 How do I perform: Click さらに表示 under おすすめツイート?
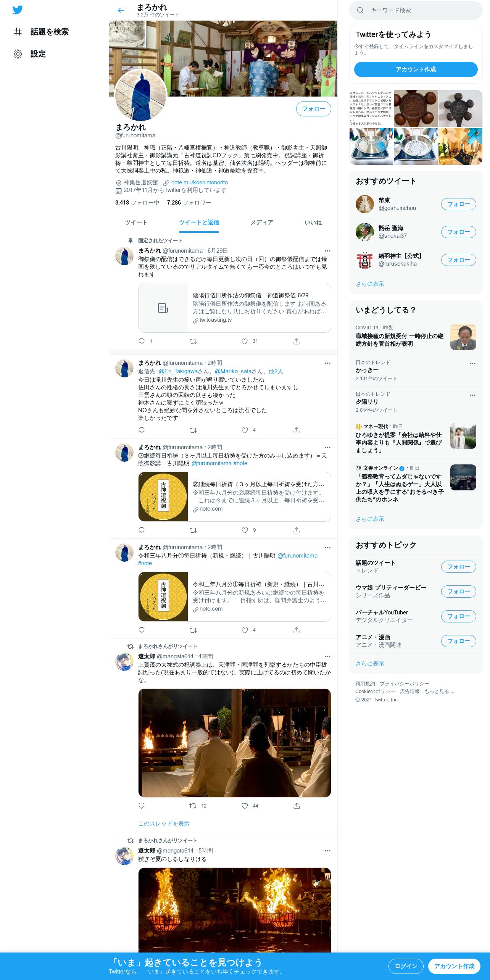click(x=370, y=284)
